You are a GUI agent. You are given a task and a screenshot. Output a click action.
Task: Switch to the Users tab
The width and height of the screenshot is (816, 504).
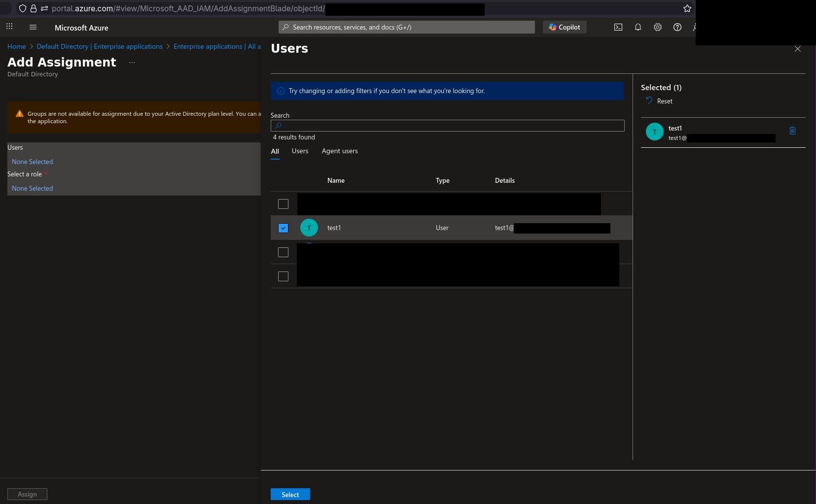(x=300, y=151)
